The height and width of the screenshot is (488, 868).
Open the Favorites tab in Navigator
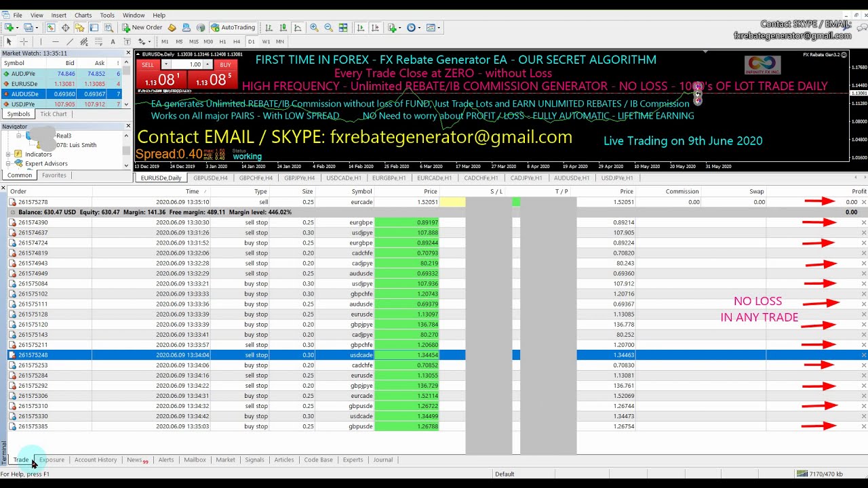coord(54,175)
